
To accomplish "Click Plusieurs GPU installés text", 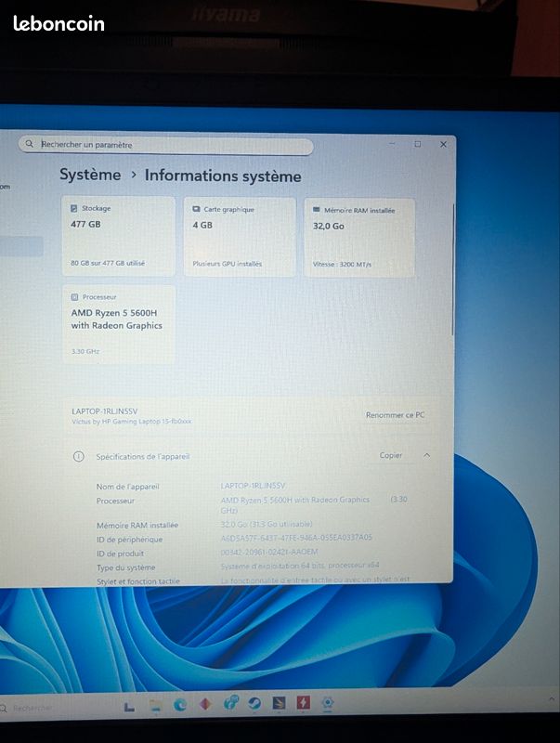I will pyautogui.click(x=227, y=264).
